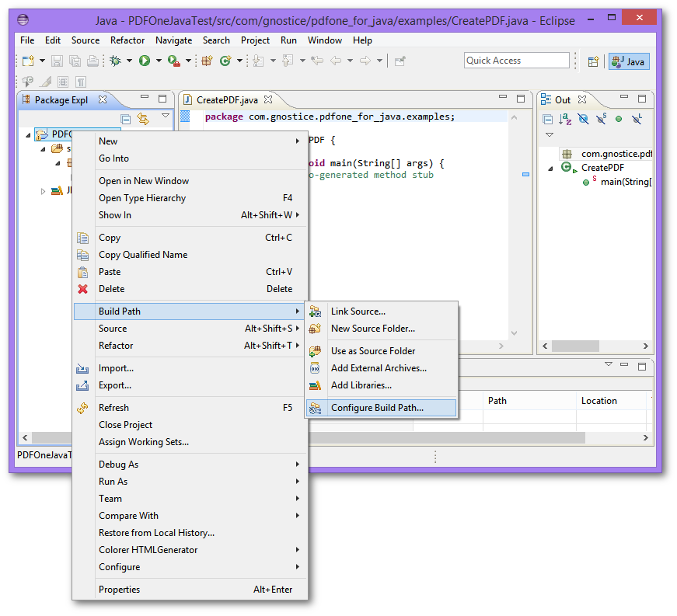
Task: Open the Refactor menu in menu bar
Action: pos(127,40)
